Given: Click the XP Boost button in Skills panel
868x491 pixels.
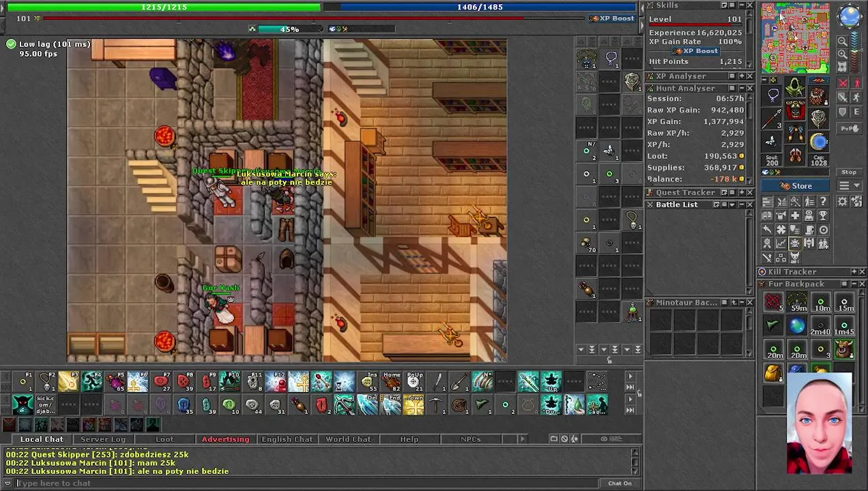Looking at the screenshot, I should coord(696,51).
